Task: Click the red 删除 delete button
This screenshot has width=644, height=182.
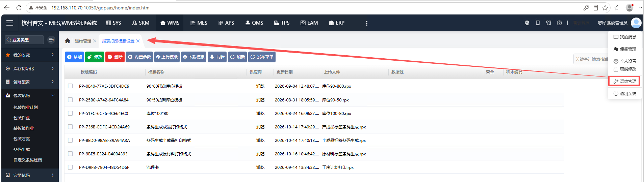Action: pos(115,57)
